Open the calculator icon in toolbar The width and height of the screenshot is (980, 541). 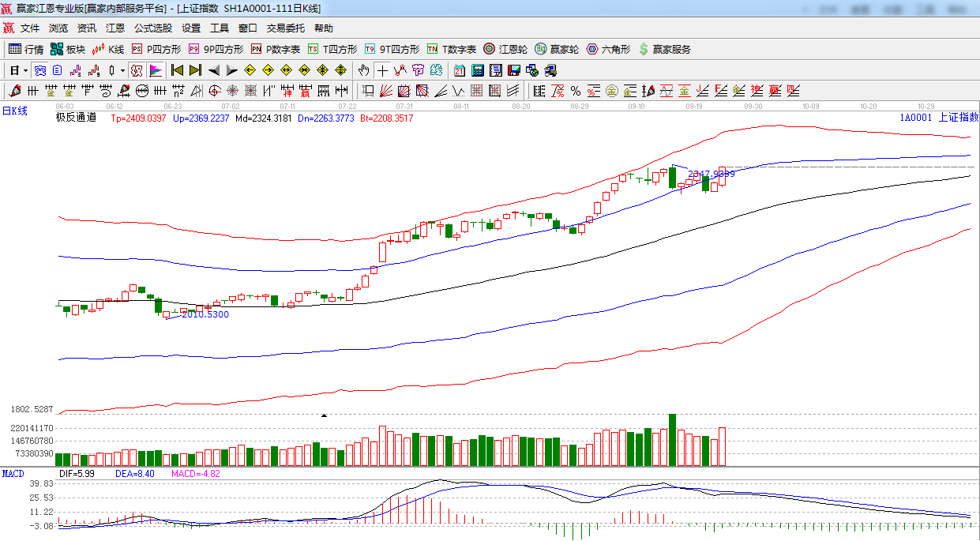(477, 70)
